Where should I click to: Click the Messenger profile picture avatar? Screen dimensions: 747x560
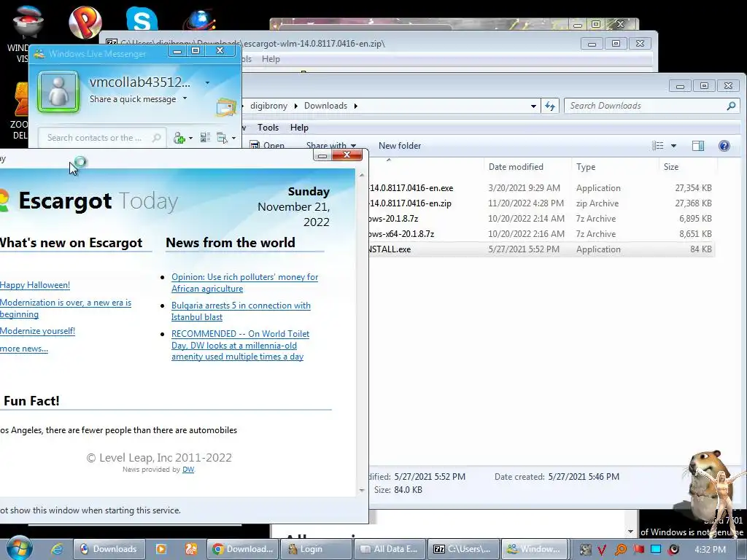pyautogui.click(x=58, y=91)
